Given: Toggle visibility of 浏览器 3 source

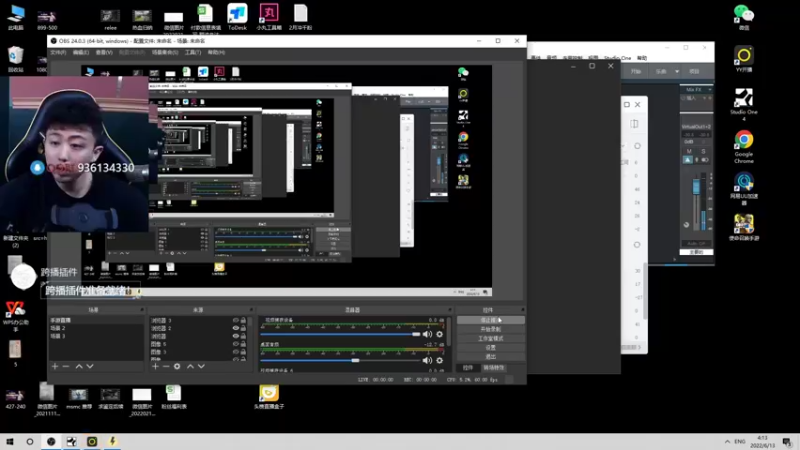Looking at the screenshot, I should point(235,320).
